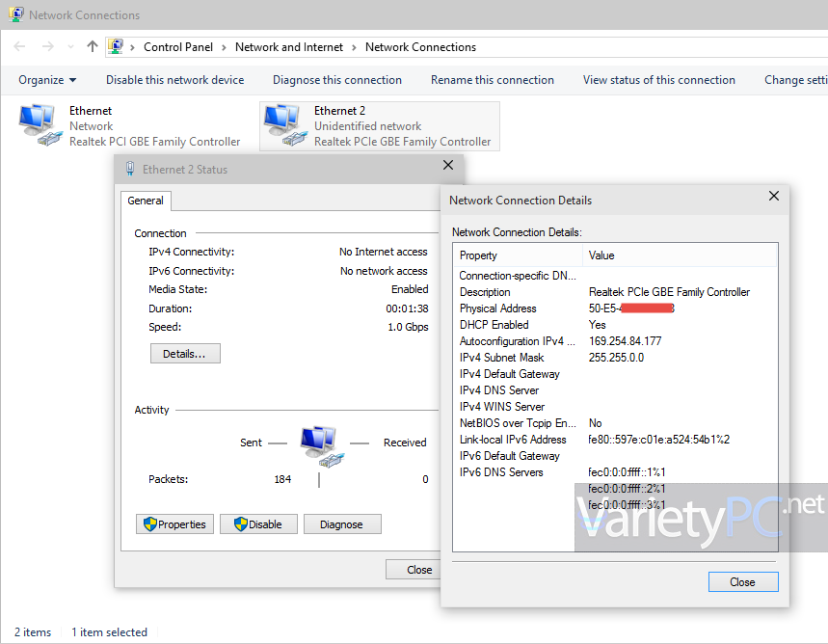Screen dimensions: 828x644
Task: Expand chevron before Control Panel breadcrumb
Action: tap(132, 47)
